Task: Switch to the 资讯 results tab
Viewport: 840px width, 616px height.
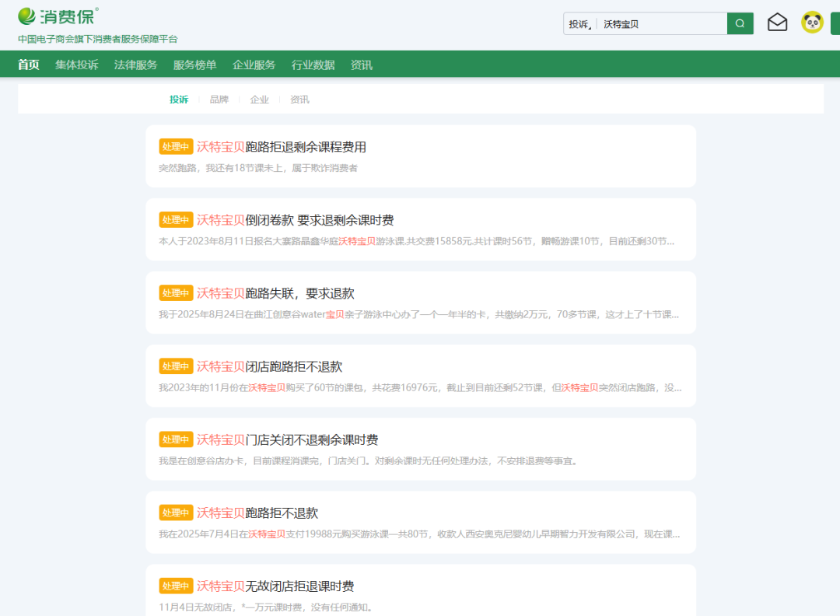Action: [x=299, y=100]
